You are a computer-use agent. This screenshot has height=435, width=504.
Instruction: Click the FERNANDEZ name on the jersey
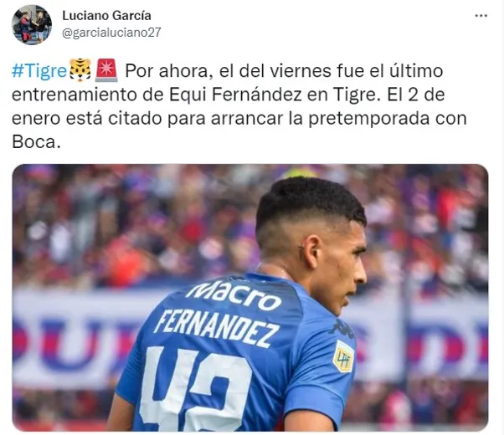(217, 328)
